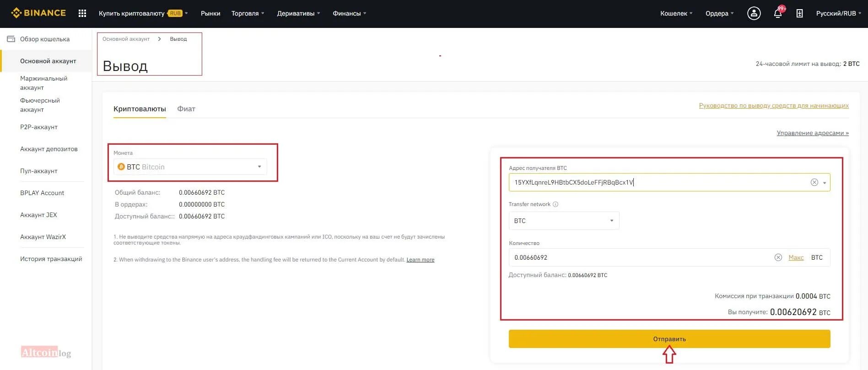Open Рынки in the top menu
Screen dimensions: 868x370
point(210,13)
